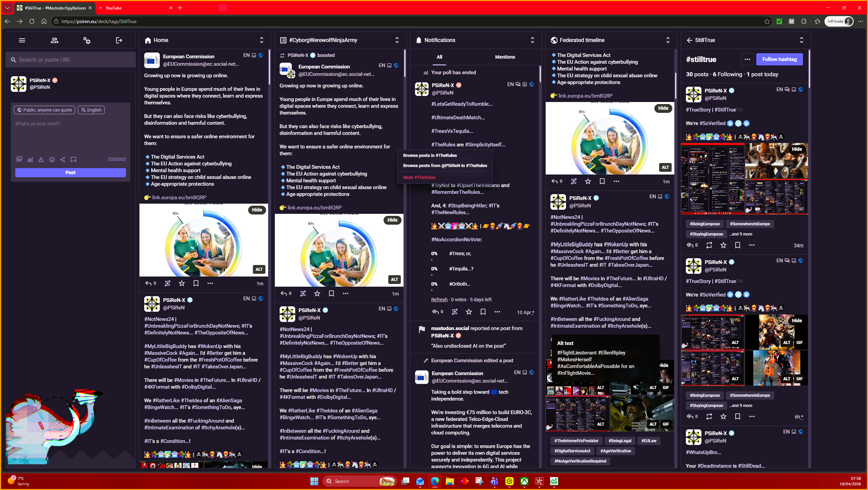Hide media in 34m StillTrue post
This screenshot has height=490, width=868.
click(797, 149)
